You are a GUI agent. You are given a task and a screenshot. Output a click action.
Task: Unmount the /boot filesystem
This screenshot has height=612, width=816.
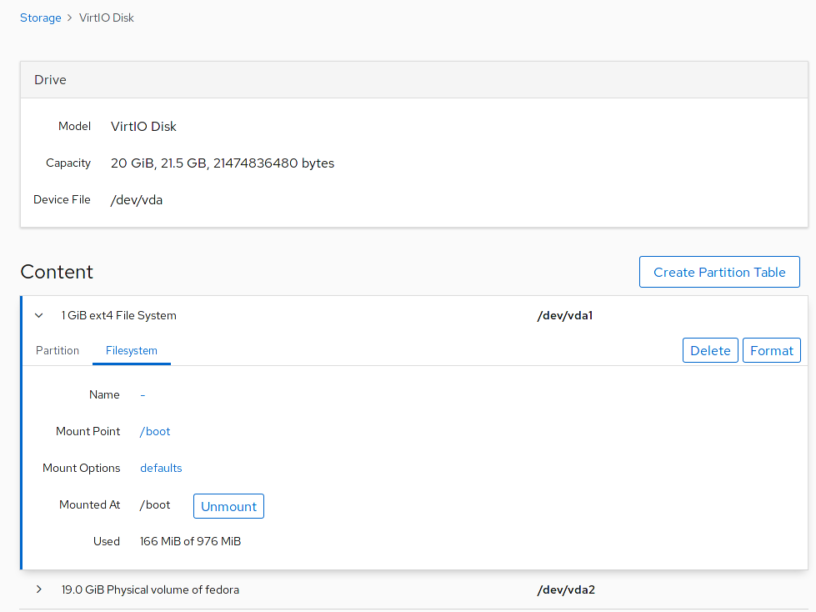pyautogui.click(x=228, y=505)
